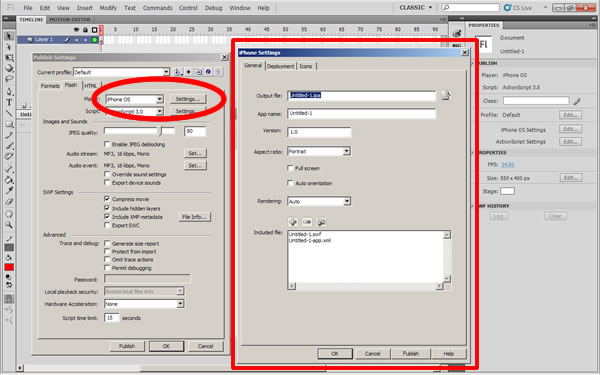
Task: Switch to the Deployment tab
Action: pyautogui.click(x=280, y=66)
